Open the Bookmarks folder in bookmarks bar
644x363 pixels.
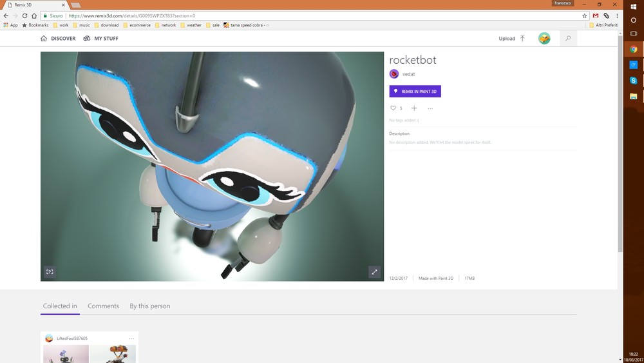[35, 25]
